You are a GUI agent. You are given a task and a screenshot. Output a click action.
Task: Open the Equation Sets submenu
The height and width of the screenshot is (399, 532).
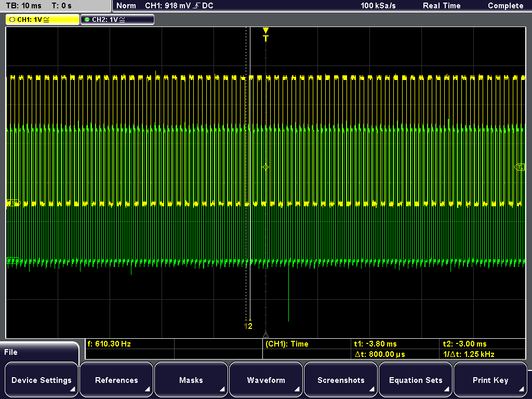pyautogui.click(x=416, y=380)
